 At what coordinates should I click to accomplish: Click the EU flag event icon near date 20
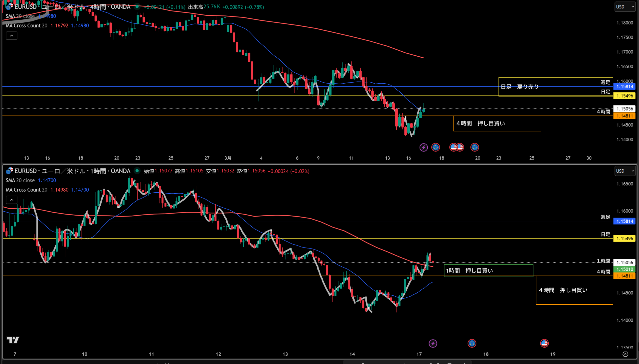tap(475, 147)
